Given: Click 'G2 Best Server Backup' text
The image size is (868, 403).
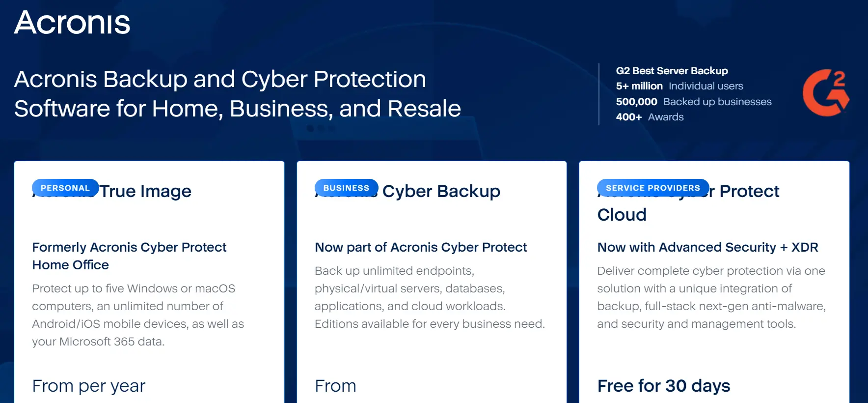Looking at the screenshot, I should [672, 71].
